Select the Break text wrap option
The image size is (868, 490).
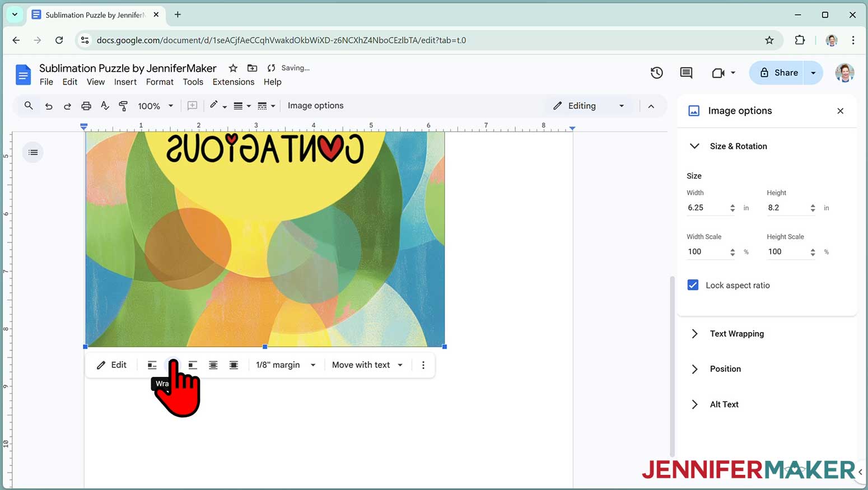(x=193, y=365)
